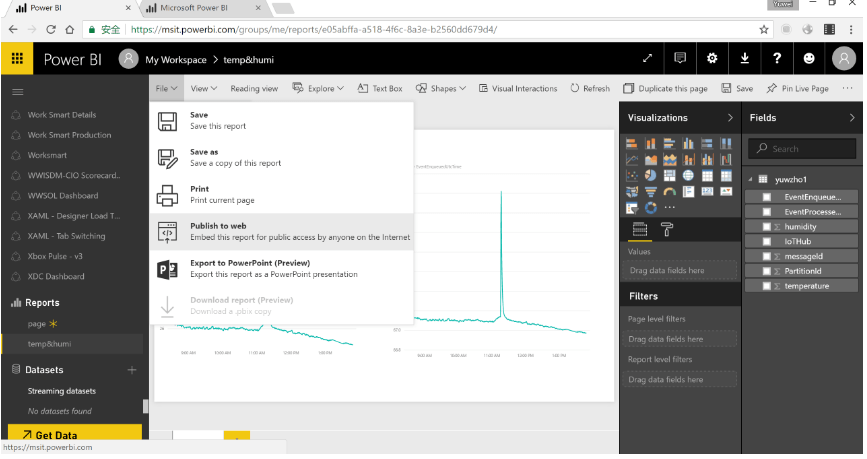Select the card (123) visualization
The height and width of the screenshot is (459, 867).
[707, 192]
